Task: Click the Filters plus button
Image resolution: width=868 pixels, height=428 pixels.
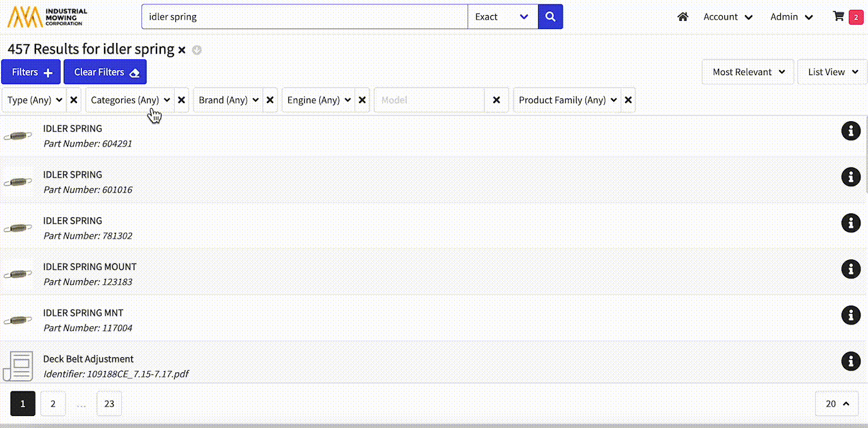Action: tap(31, 72)
